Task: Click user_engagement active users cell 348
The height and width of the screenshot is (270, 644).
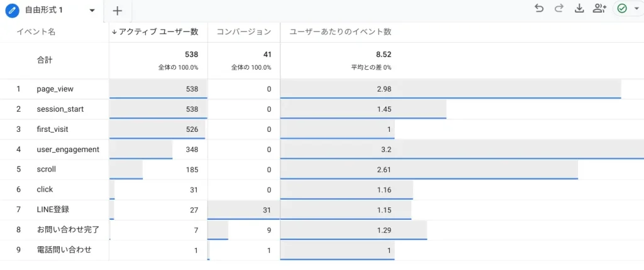Action: pos(191,149)
